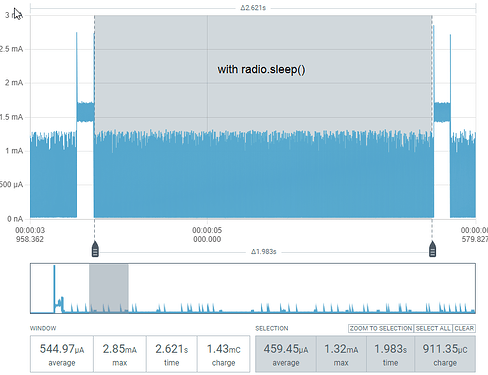
Task: Click the WINDOW section heading
Action: pos(43,328)
